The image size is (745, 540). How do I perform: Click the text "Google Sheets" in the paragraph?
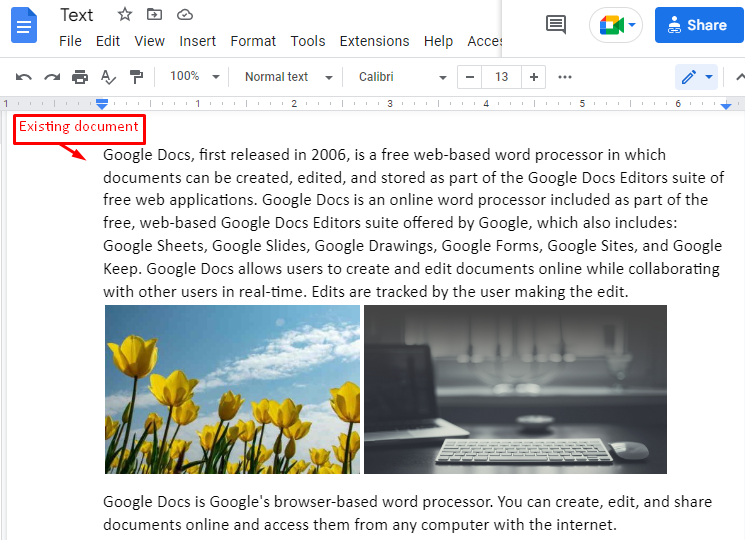coord(153,246)
